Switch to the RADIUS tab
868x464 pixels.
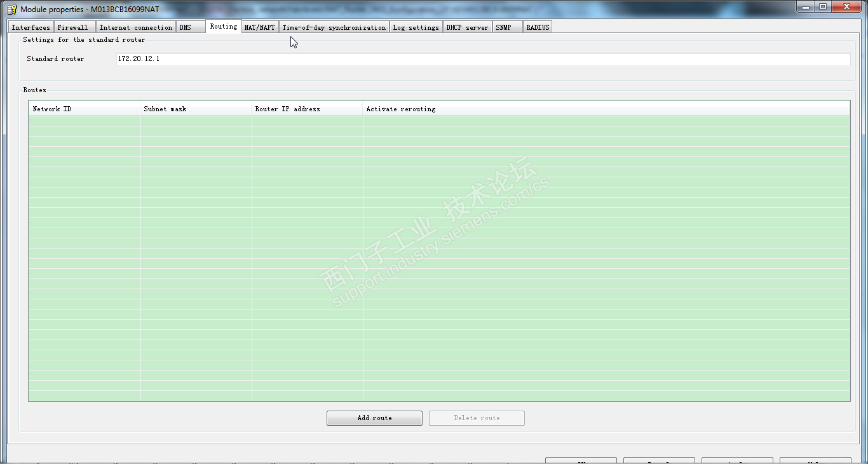(x=538, y=27)
